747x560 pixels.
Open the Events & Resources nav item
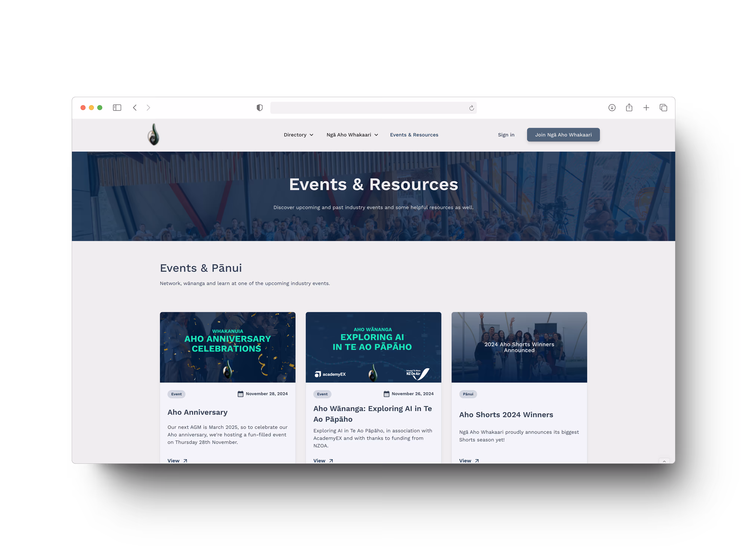click(x=414, y=135)
